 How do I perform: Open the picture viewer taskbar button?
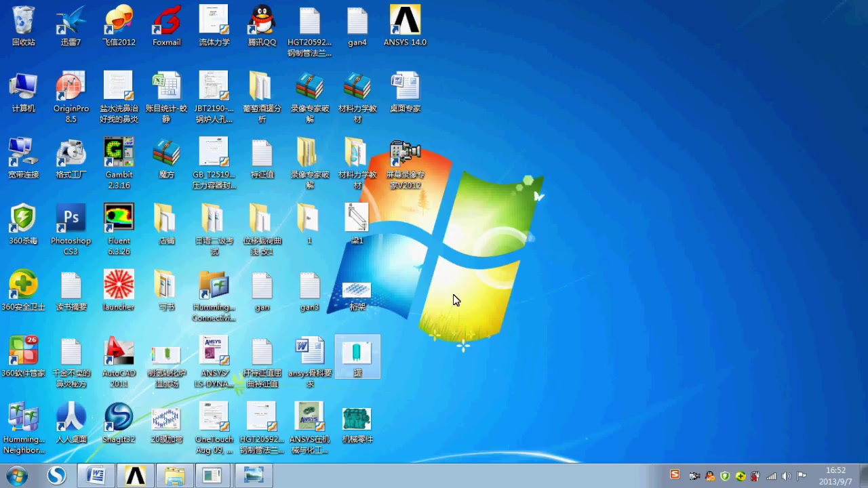pyautogui.click(x=253, y=476)
